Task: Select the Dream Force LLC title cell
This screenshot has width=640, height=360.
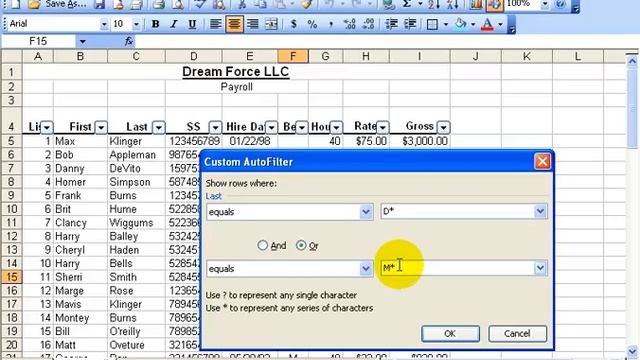Action: (x=236, y=72)
